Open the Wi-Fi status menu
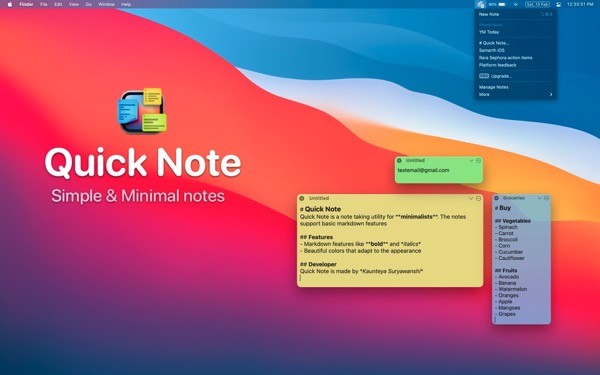The width and height of the screenshot is (600, 375). (515, 5)
